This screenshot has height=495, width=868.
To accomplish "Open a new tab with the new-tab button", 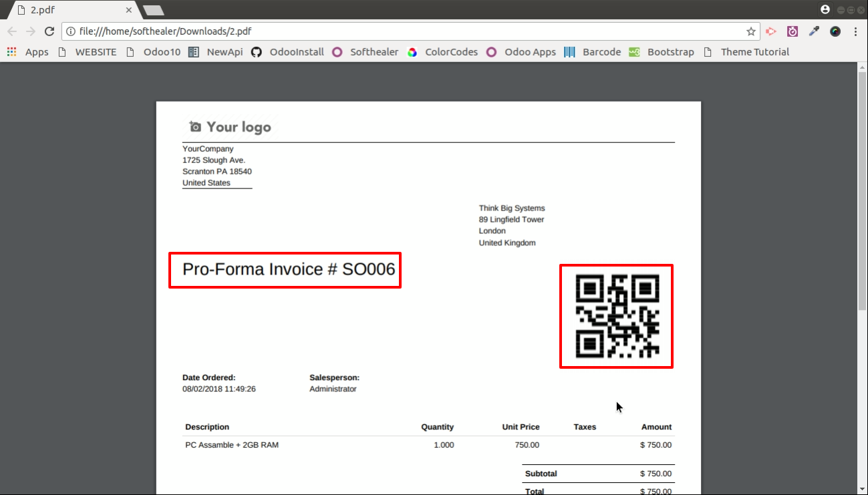I will pos(154,10).
